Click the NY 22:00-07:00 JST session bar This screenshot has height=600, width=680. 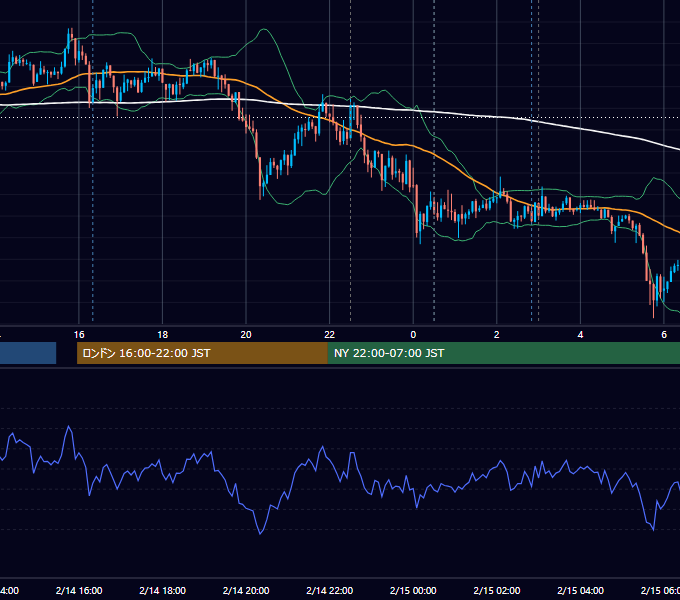click(x=504, y=353)
